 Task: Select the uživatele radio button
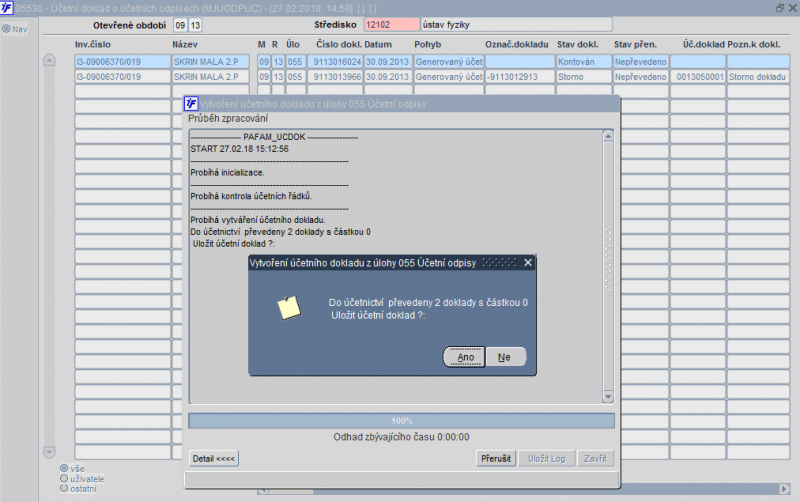coord(64,479)
